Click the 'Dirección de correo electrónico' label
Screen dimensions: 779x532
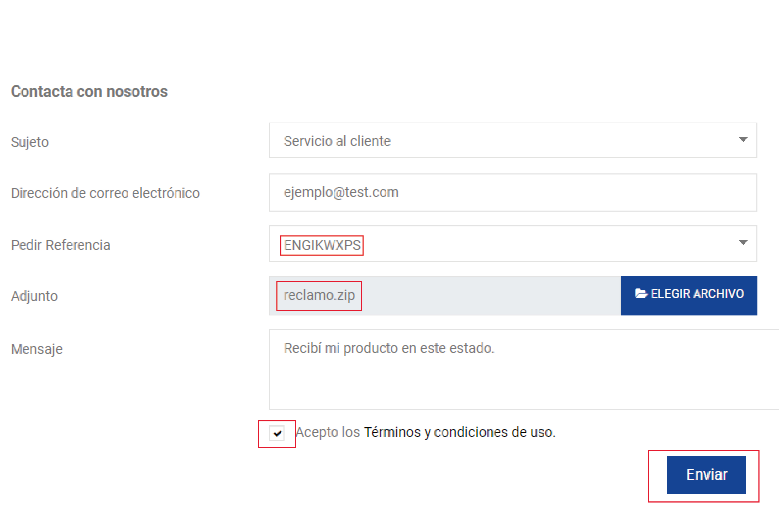105,193
